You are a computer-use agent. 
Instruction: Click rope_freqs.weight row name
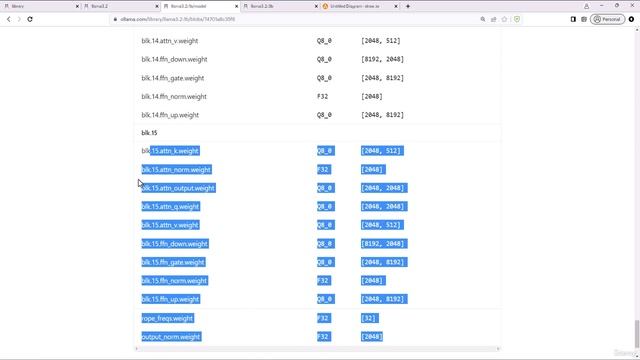click(167, 318)
